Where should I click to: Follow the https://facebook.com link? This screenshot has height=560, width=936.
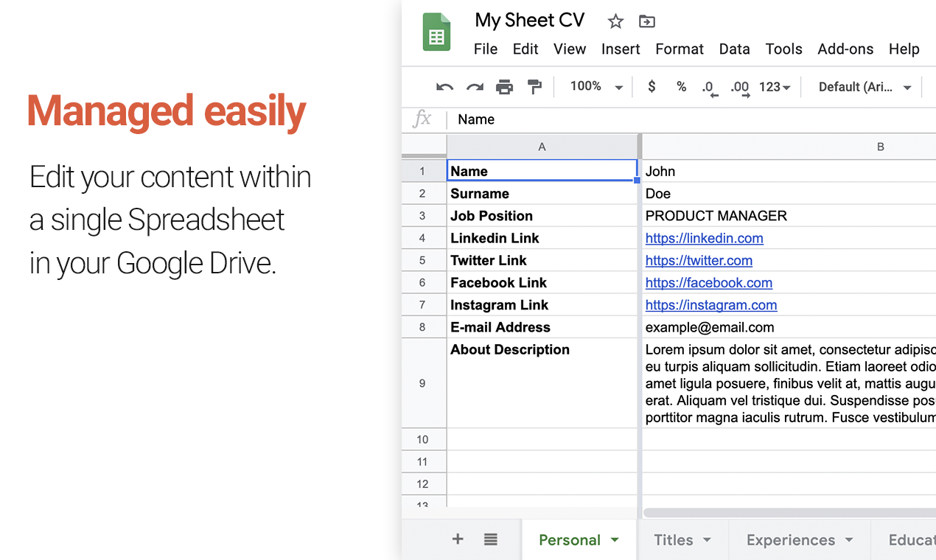(x=709, y=282)
